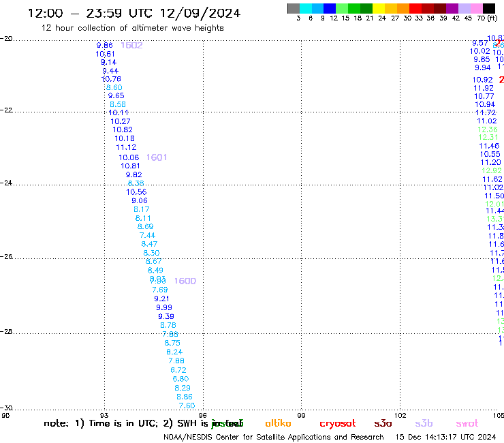The width and height of the screenshot is (504, 443).
Task: Click the 10.27 wave height value
Action: [121, 121]
